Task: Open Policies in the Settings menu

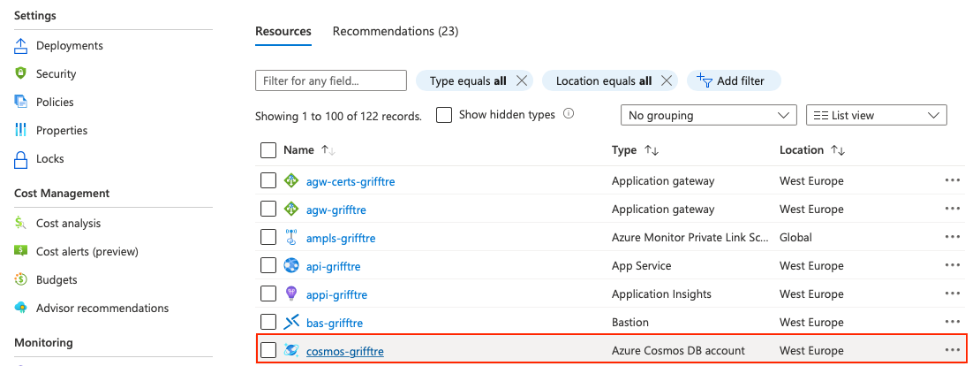Action: pos(55,103)
